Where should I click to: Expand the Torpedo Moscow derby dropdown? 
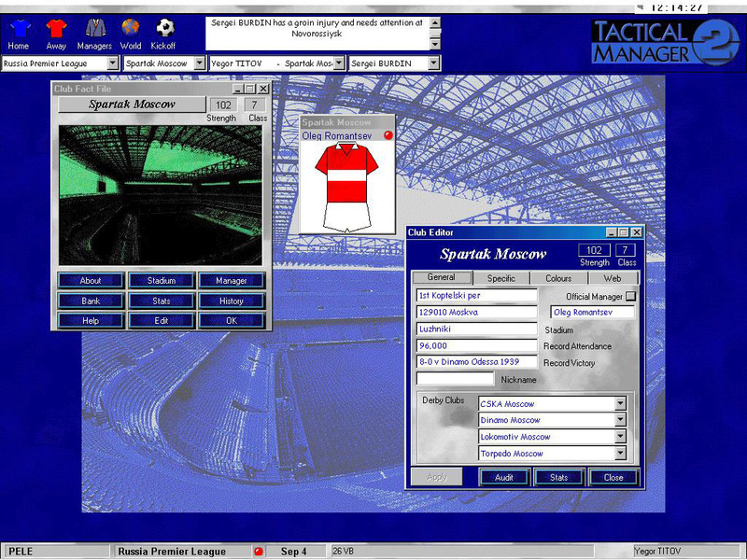[620, 454]
